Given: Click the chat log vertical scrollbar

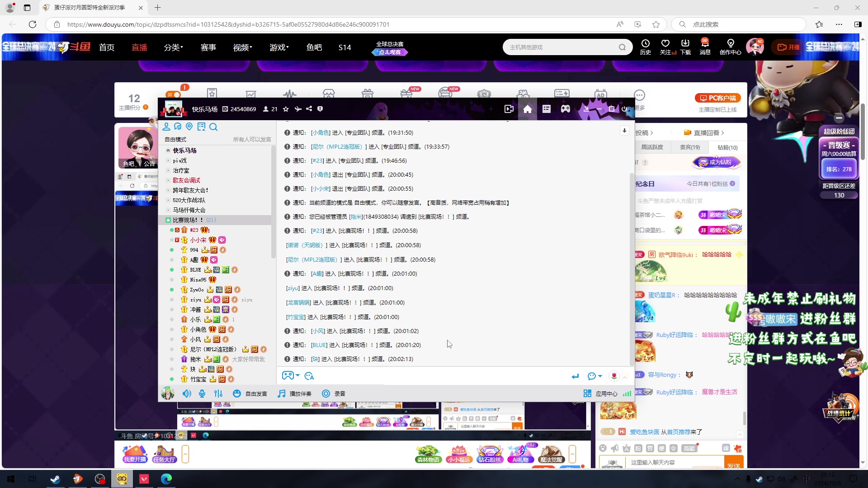Looking at the screenshot, I should tap(632, 269).
